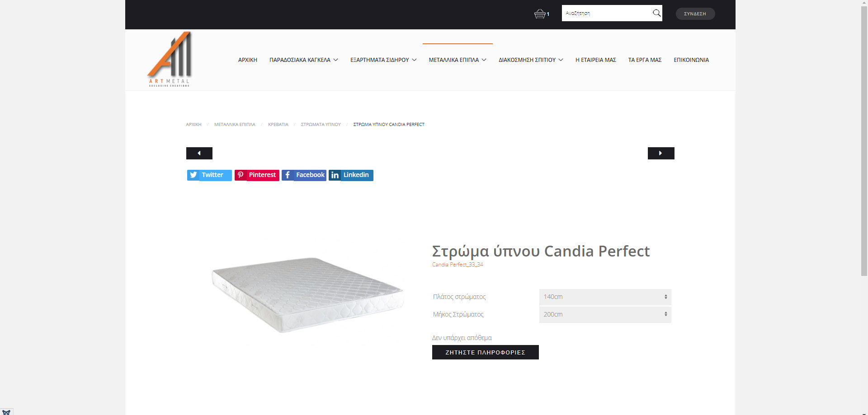
Task: Share the product on Pinterest
Action: [x=257, y=175]
